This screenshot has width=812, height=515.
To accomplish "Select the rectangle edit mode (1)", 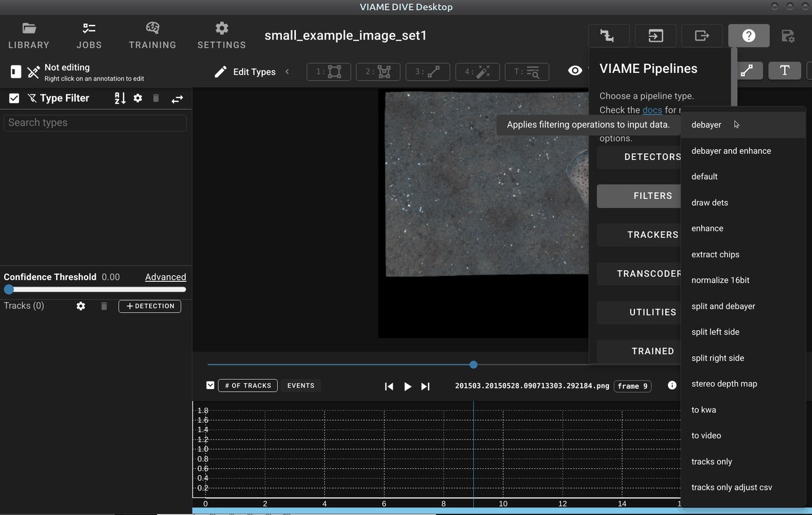I will coord(328,72).
